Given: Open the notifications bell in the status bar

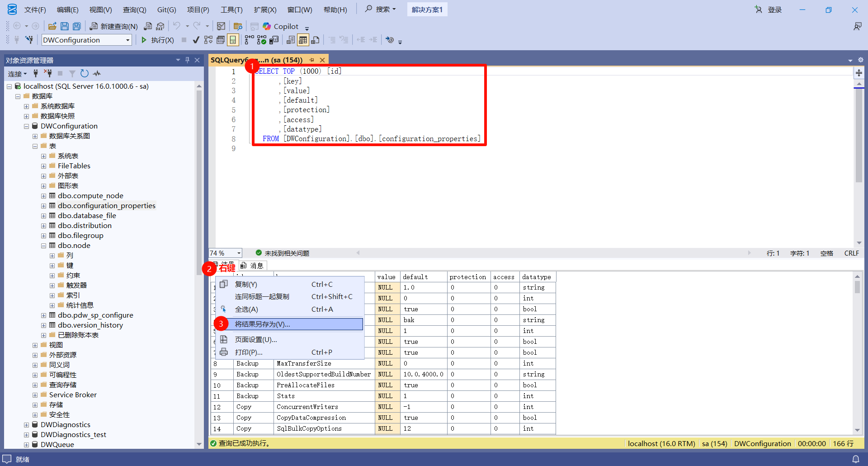Looking at the screenshot, I should tap(856, 459).
